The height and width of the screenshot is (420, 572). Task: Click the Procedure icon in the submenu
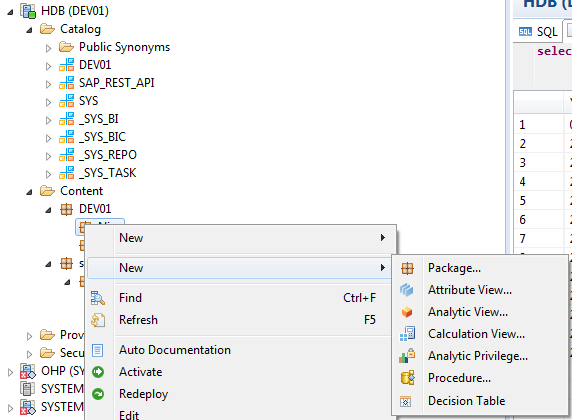point(407,378)
